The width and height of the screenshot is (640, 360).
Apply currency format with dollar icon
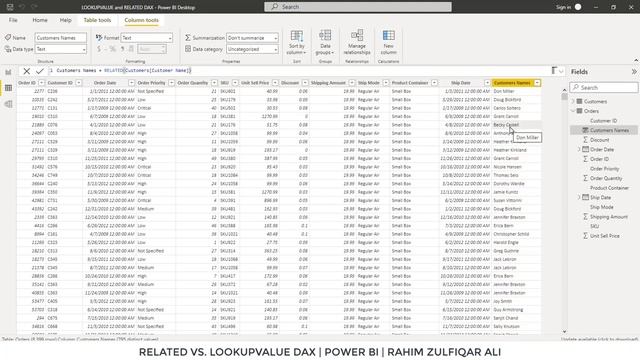(99, 49)
